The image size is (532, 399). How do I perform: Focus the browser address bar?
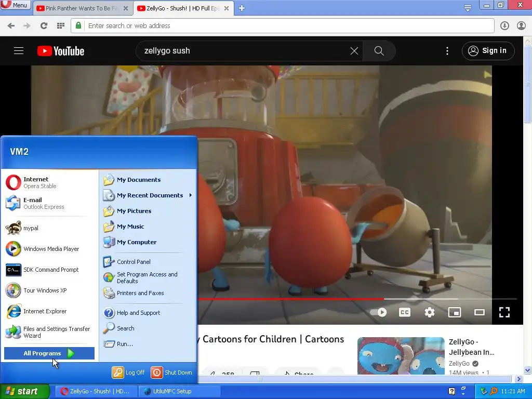(282, 26)
